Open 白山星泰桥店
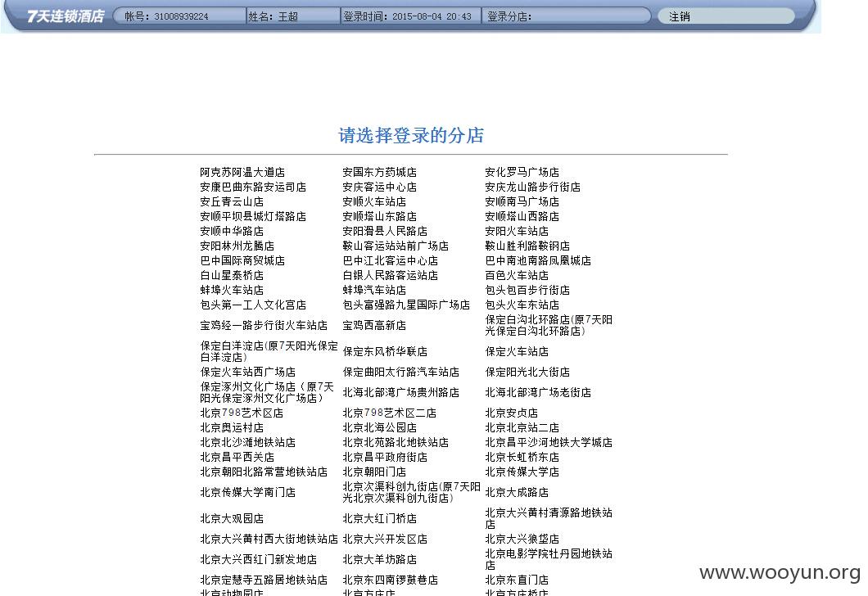The height and width of the screenshot is (596, 868). (x=232, y=276)
